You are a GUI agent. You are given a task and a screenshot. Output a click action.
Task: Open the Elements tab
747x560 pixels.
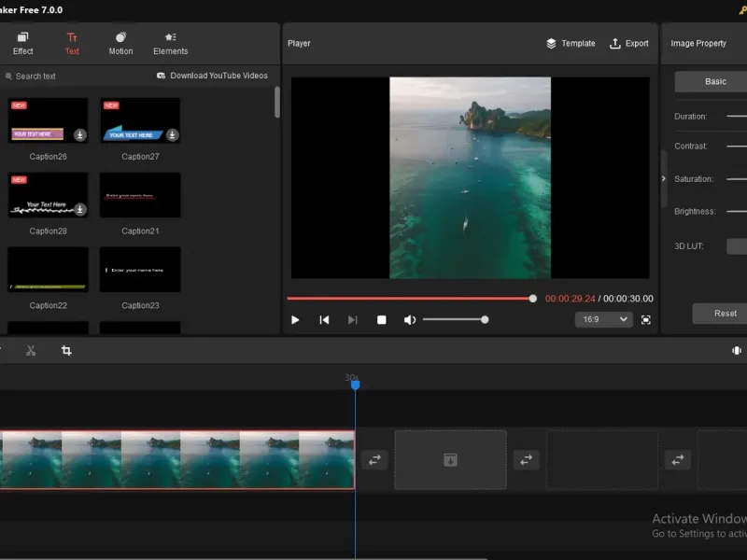coord(170,43)
